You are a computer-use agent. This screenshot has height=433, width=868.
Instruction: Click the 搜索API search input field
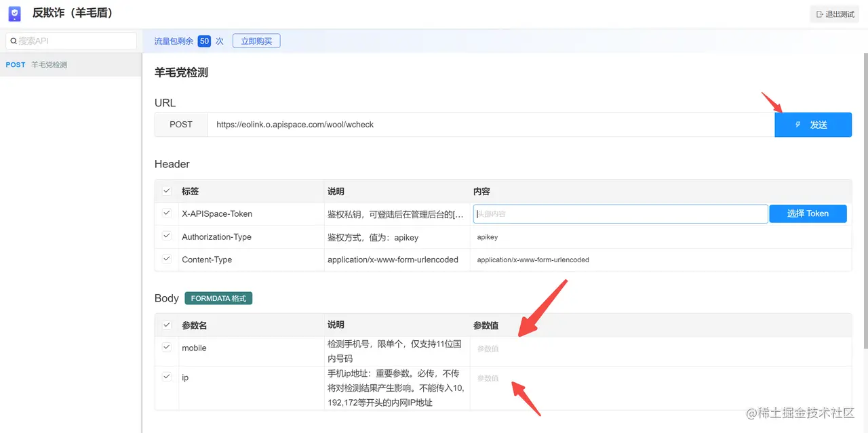click(x=71, y=41)
